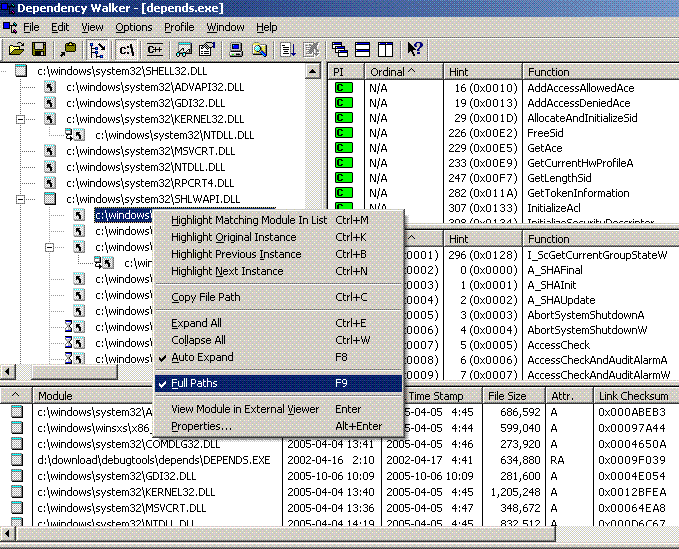Image resolution: width=679 pixels, height=549 pixels.
Task: Toggle Auto Expand in the context menu
Action: [278, 357]
